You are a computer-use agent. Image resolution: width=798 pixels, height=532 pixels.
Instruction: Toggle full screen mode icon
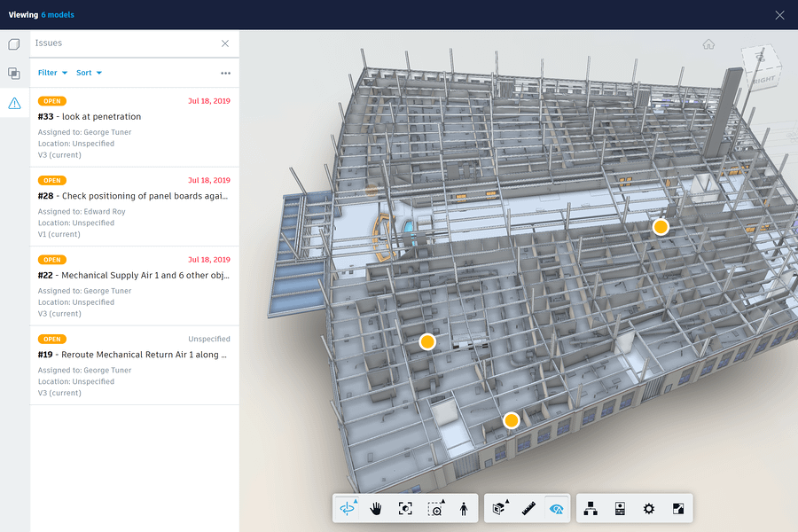(x=678, y=508)
